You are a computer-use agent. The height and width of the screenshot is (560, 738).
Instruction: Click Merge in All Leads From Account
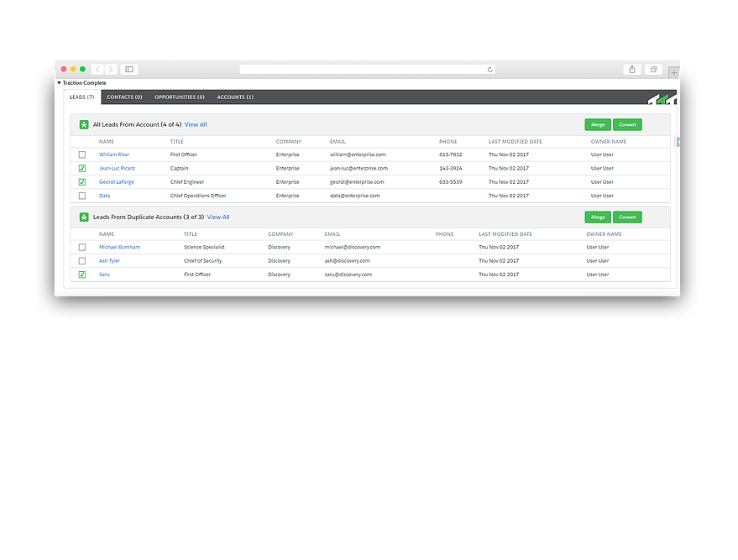[x=598, y=125]
